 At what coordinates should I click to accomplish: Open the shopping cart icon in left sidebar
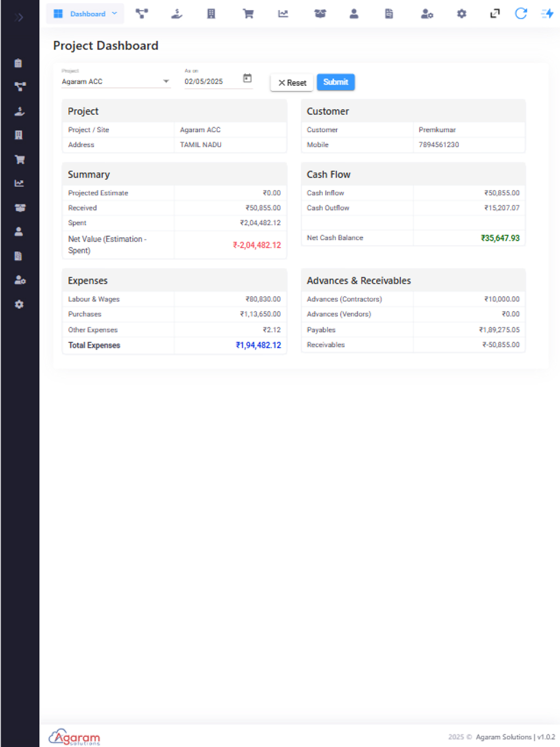pyautogui.click(x=20, y=159)
